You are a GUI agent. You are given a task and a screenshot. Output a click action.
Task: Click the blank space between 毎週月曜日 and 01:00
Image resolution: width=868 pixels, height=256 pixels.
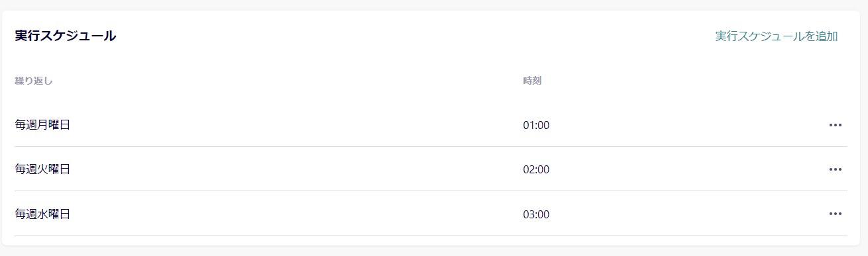tap(296, 125)
